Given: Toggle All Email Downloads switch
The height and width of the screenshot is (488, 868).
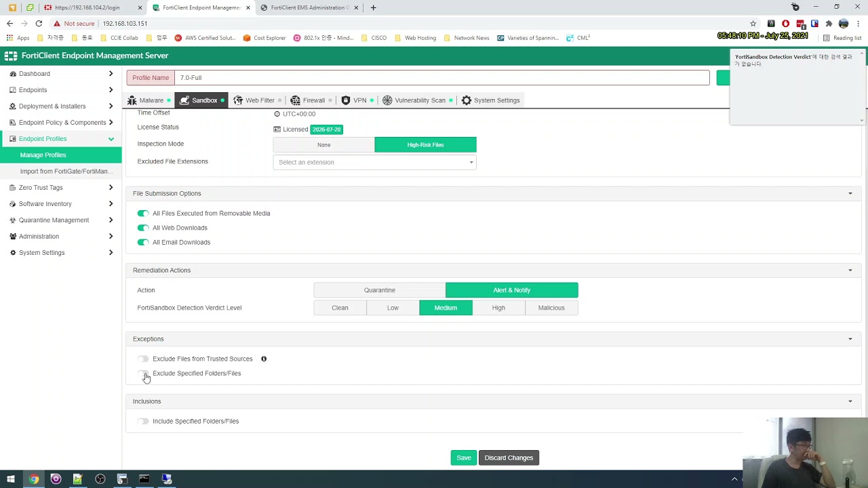Looking at the screenshot, I should click(142, 242).
